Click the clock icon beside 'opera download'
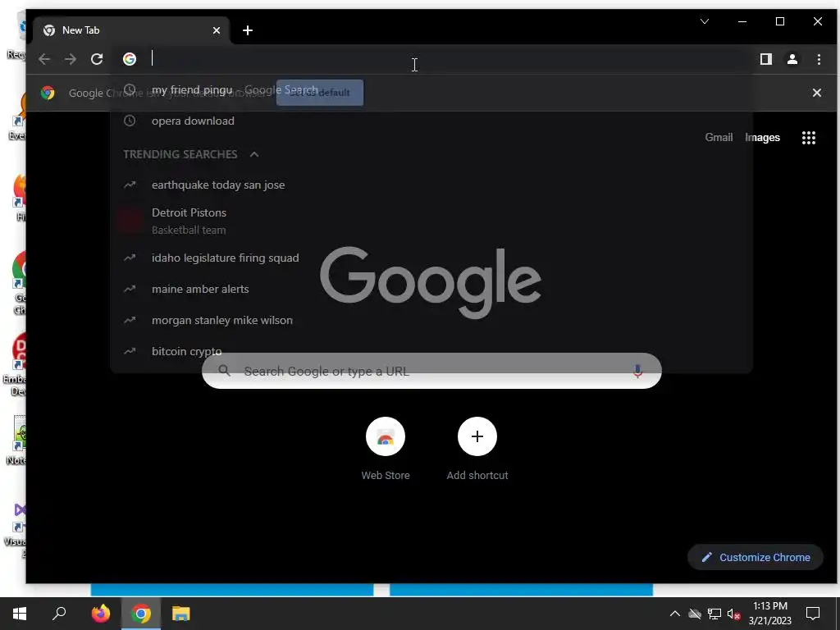 tap(130, 121)
